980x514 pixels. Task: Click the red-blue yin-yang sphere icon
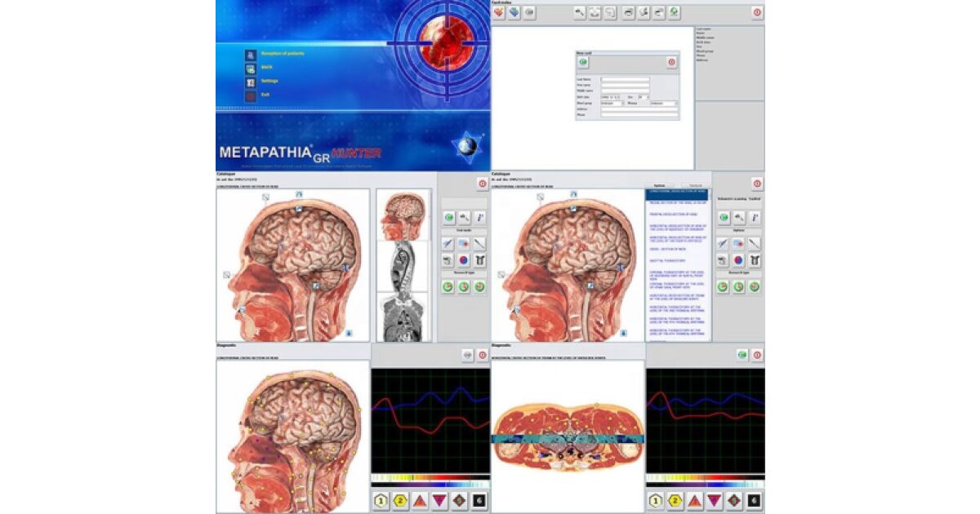click(x=463, y=260)
